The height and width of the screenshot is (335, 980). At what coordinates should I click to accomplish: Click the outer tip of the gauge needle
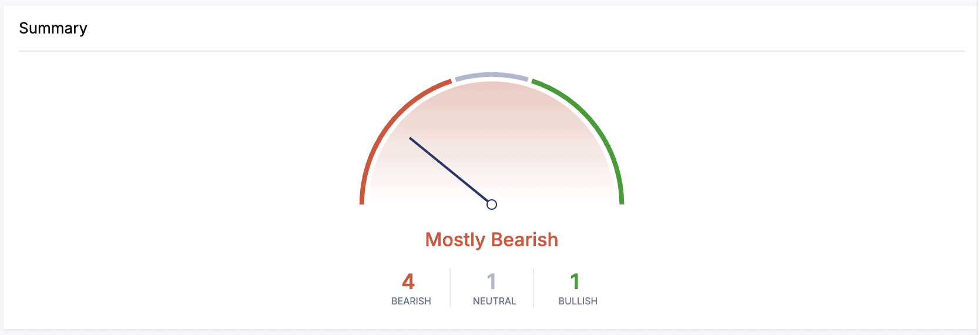click(x=411, y=139)
